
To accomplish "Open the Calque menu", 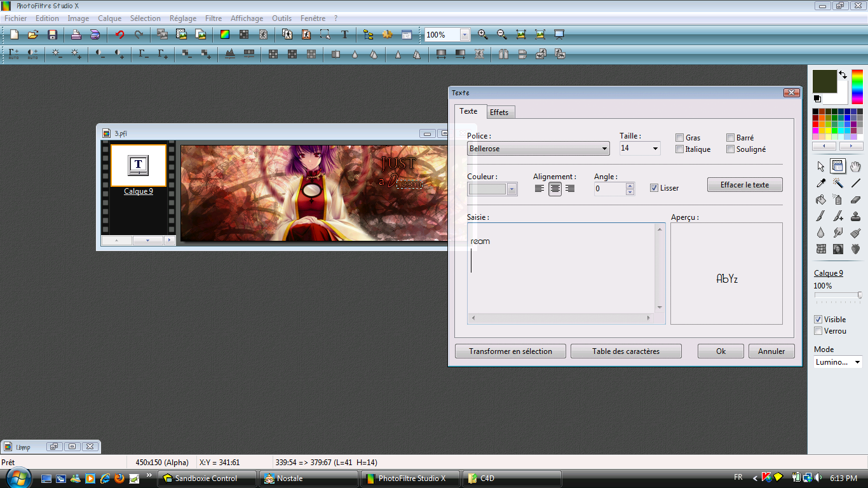I will [x=109, y=18].
